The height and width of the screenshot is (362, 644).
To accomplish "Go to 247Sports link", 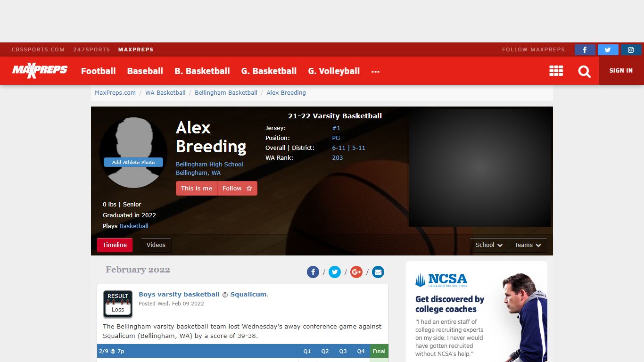I will pyautogui.click(x=91, y=49).
